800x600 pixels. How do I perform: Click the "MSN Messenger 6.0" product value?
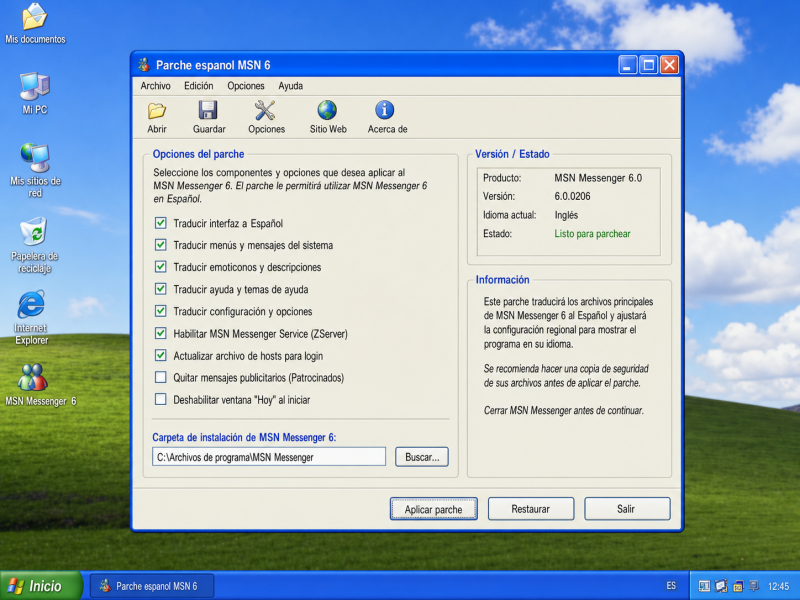tap(598, 178)
